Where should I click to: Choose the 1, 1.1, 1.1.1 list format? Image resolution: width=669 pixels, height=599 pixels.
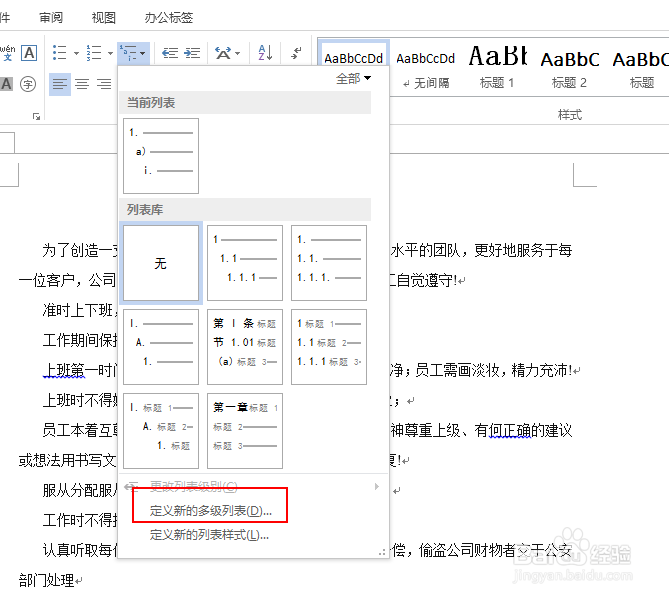point(245,263)
